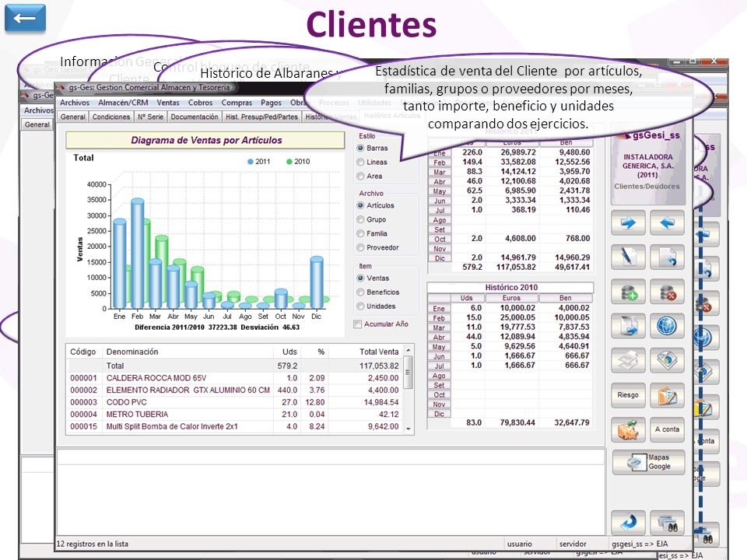
Task: Click the articles table scroll up arrow
Action: click(x=409, y=350)
